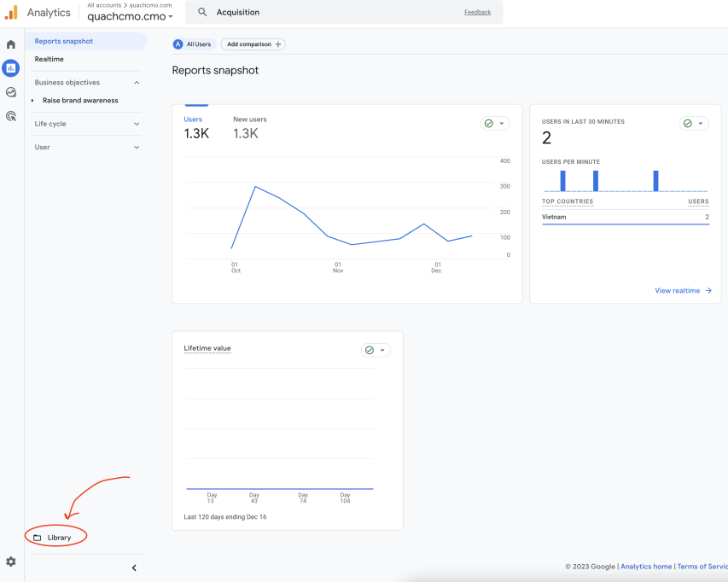This screenshot has width=728, height=582.
Task: Open the Lifetime value card status dropdown
Action: pos(376,350)
